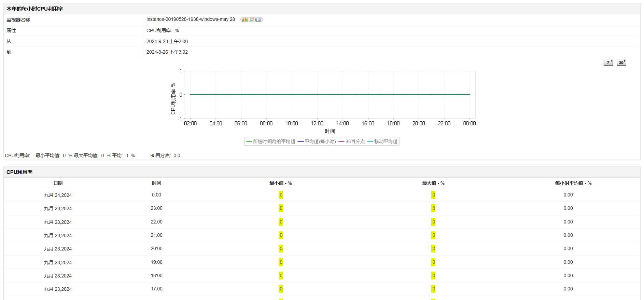Click the 监视器名称 label
644x300 pixels.
18,20
